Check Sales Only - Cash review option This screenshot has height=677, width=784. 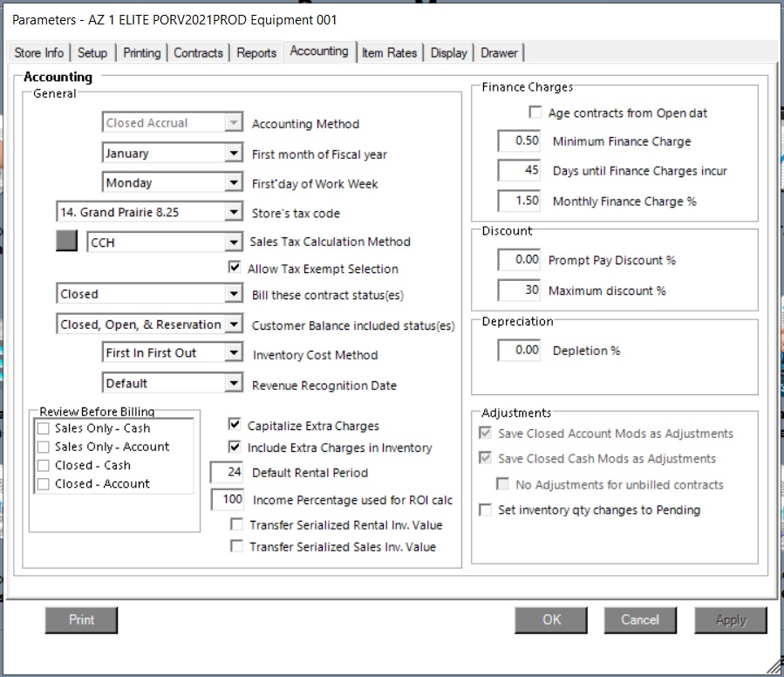(x=44, y=428)
